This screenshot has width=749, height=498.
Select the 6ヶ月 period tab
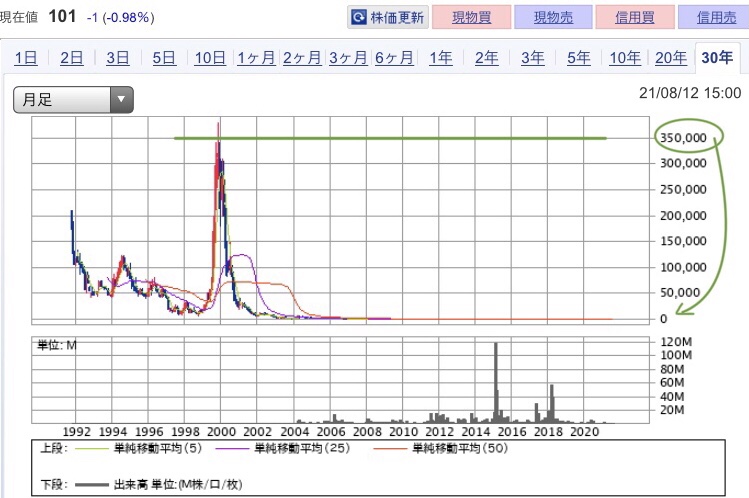pos(394,58)
